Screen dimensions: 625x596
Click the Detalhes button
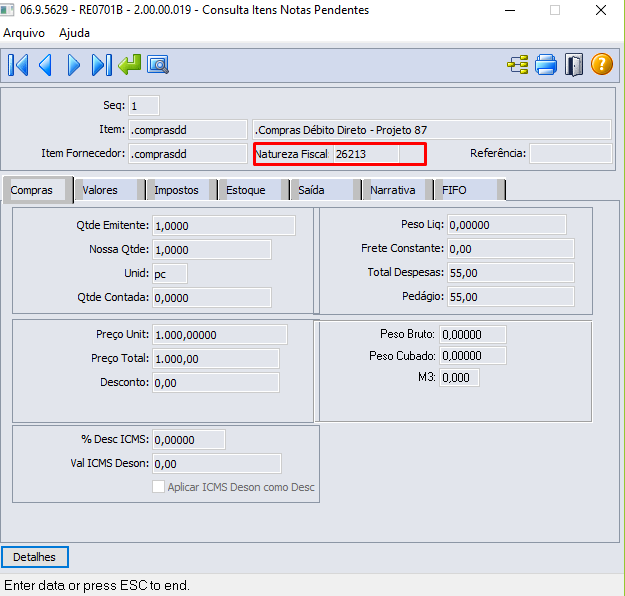[x=35, y=557]
